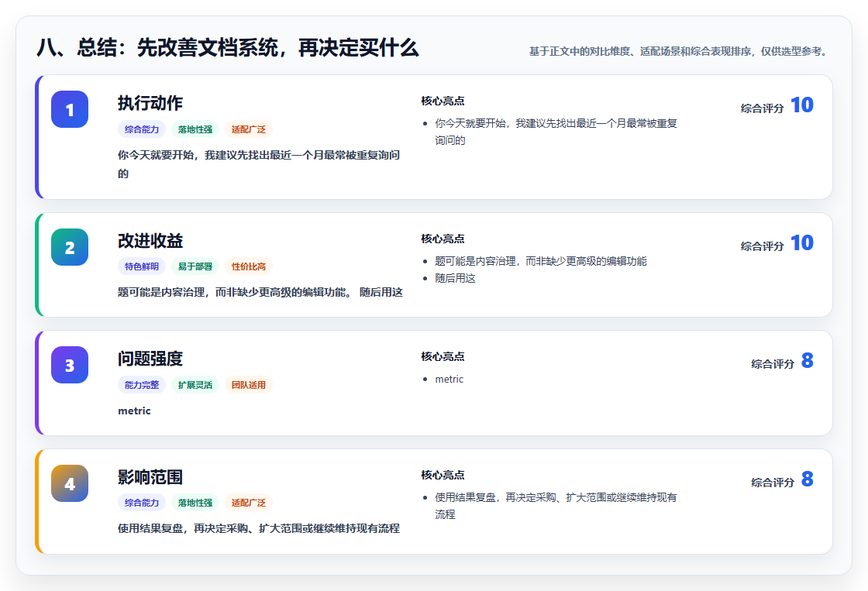Click score 8 on 问题强度 card
This screenshot has width=868, height=591.
(x=807, y=361)
